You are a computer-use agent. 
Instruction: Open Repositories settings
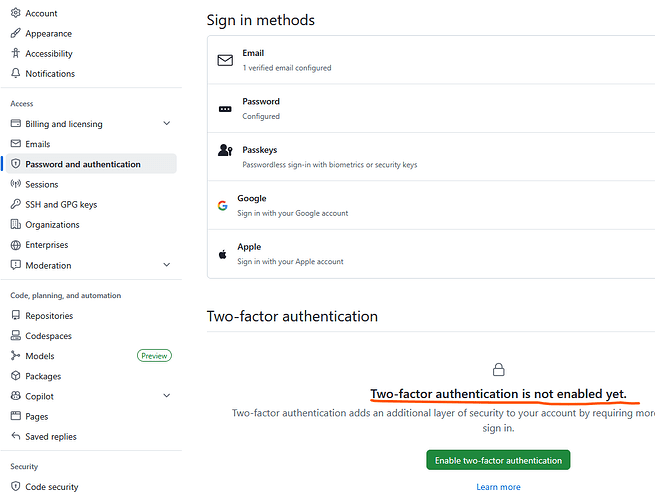pyautogui.click(x=49, y=316)
